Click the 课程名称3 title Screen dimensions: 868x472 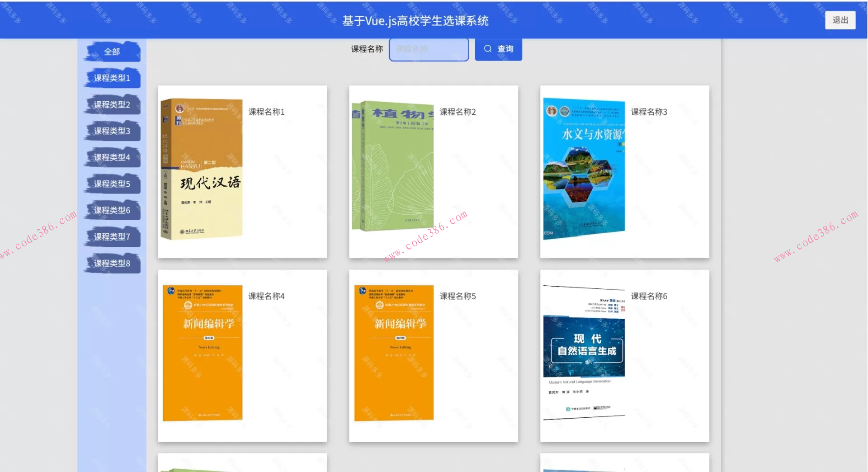point(649,112)
